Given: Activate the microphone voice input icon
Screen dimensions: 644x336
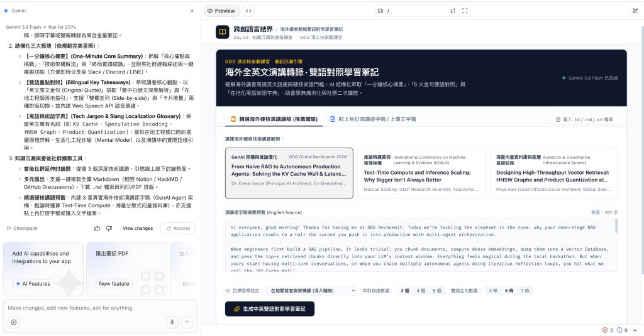Looking at the screenshot, I should tap(172, 322).
